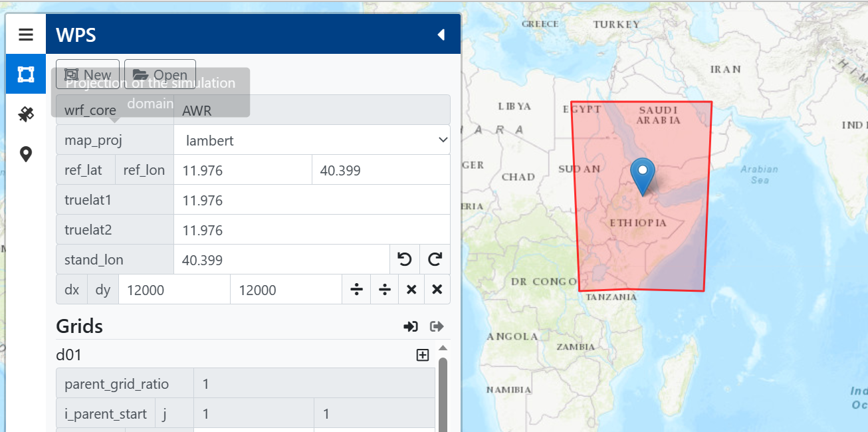Open the location marker sidebar tab
Screen dimensions: 868x432
pyautogui.click(x=26, y=154)
